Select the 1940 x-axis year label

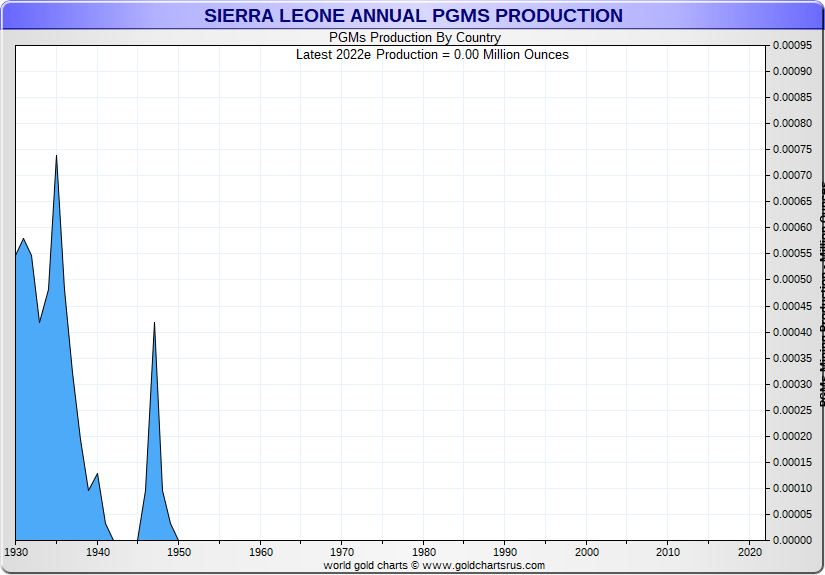coord(97,552)
